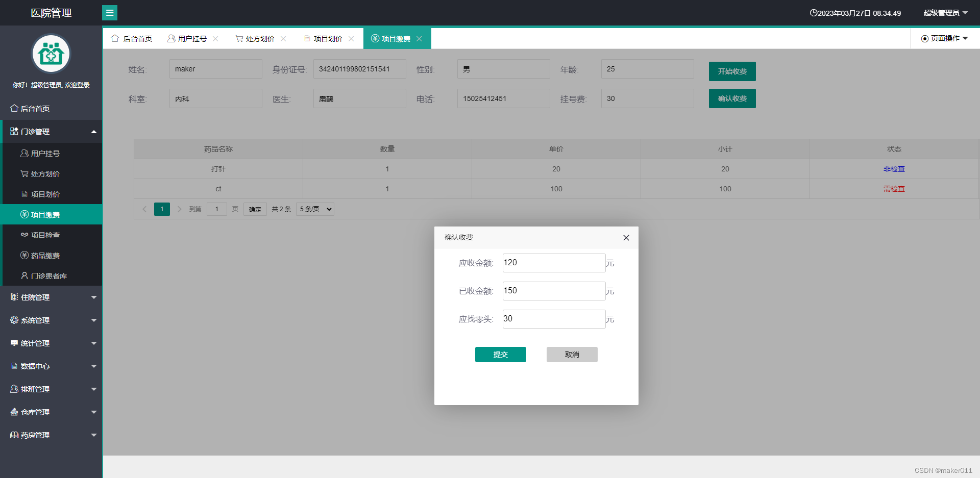Close the 项目缴费 tab
This screenshot has width=980, height=478.
pyautogui.click(x=419, y=39)
